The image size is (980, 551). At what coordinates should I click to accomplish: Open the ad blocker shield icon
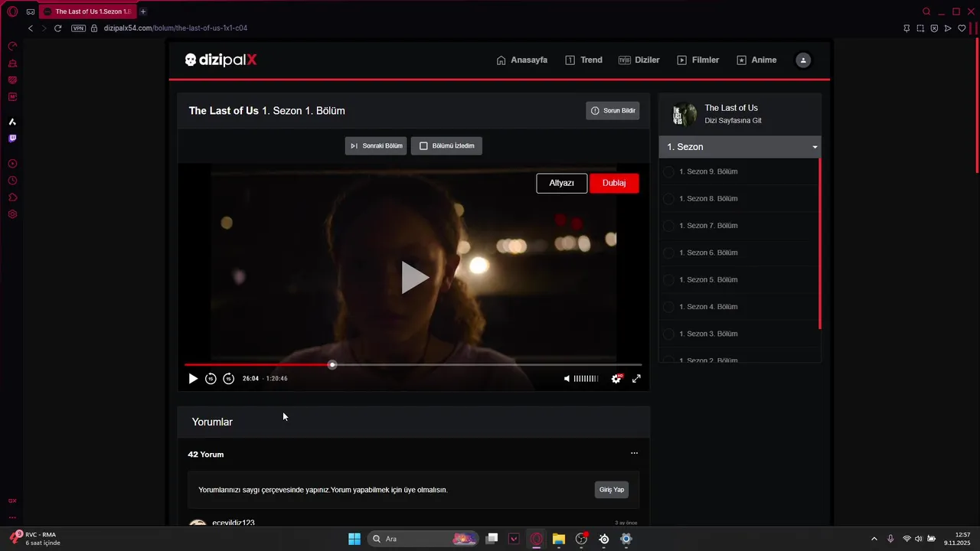pos(934,28)
